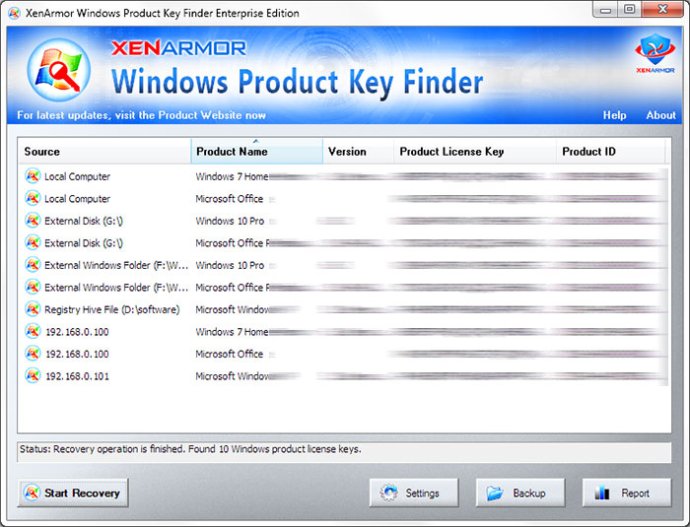Click the Backup button
690x527 pixels.
click(x=520, y=493)
